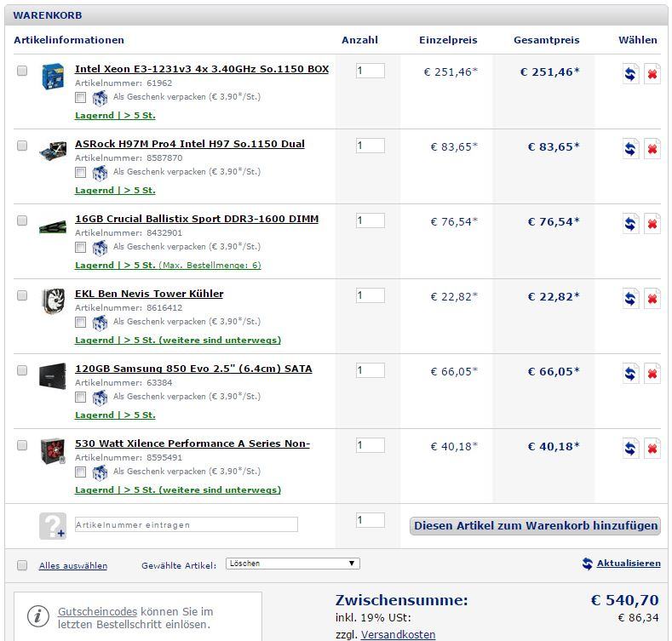Viewport: 672px width, 641px height.
Task: Click refresh icon for ASRock H97M Pro4
Action: 630,149
